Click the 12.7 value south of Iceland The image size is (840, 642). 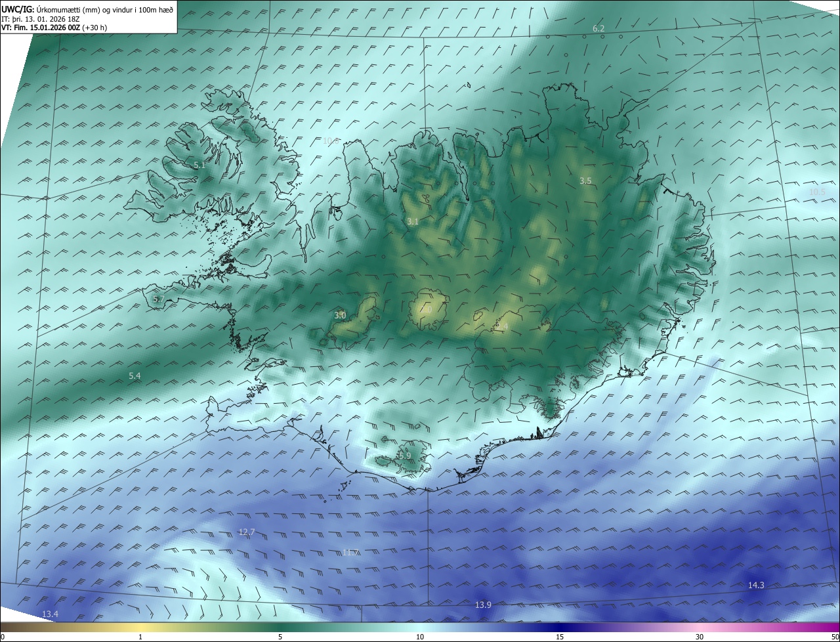click(247, 532)
